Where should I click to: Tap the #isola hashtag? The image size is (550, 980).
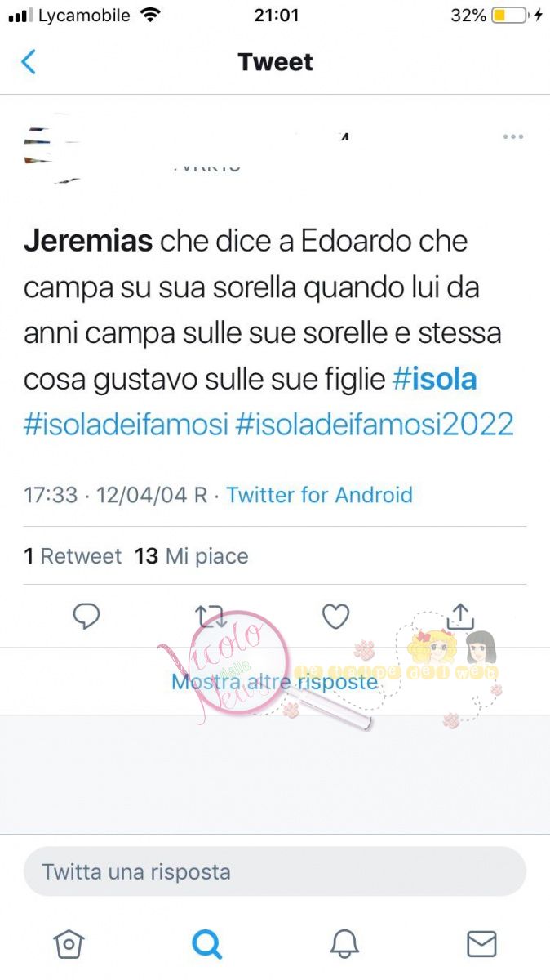pos(435,379)
